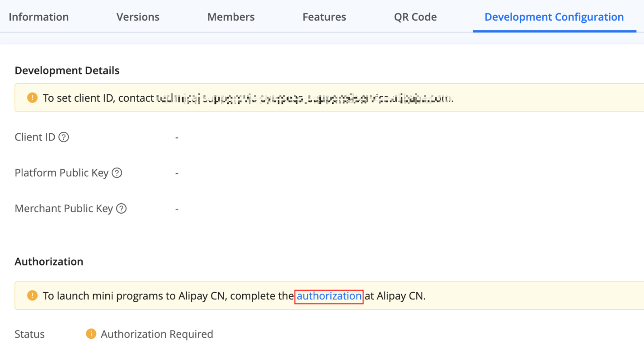The height and width of the screenshot is (351, 644).
Task: Select the Development Configuration tab
Action: pos(554,17)
